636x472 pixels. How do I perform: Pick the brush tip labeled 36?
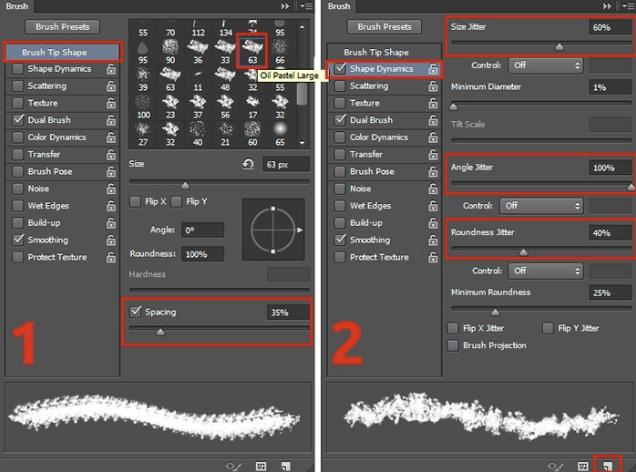click(198, 51)
